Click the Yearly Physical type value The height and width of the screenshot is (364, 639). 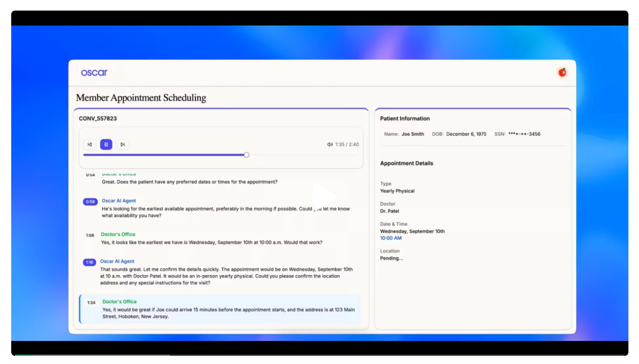397,191
